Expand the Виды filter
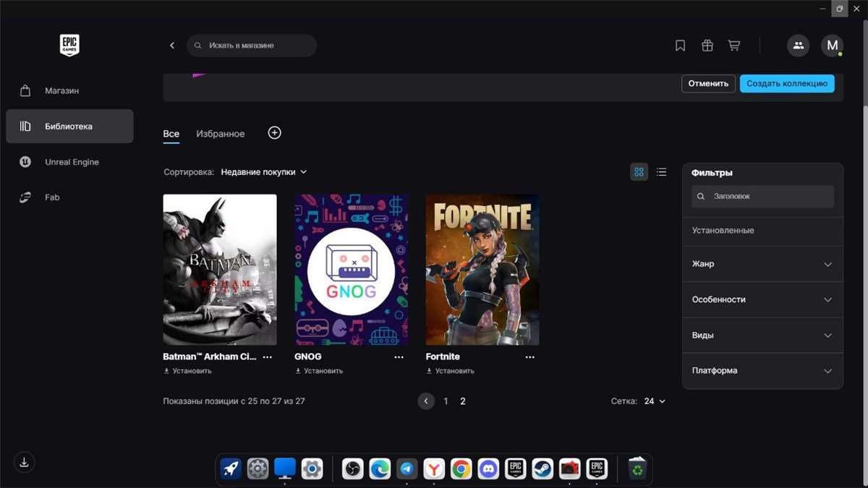 tap(762, 335)
